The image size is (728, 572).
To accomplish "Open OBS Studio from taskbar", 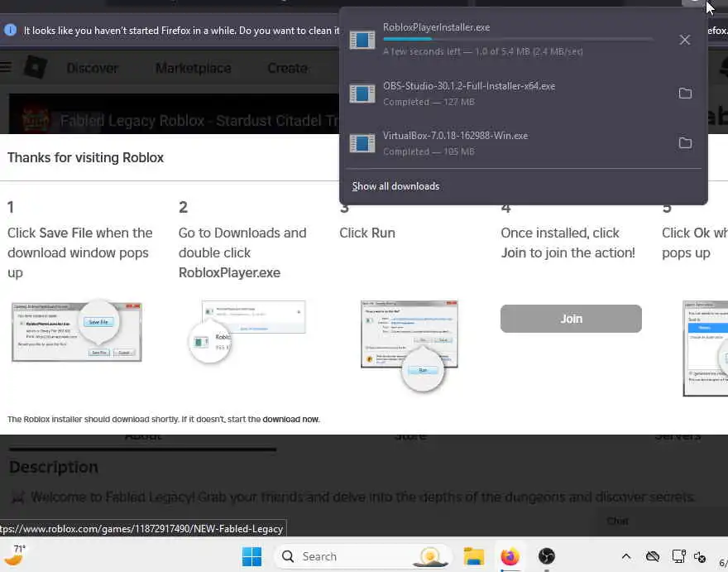I will coord(547,556).
